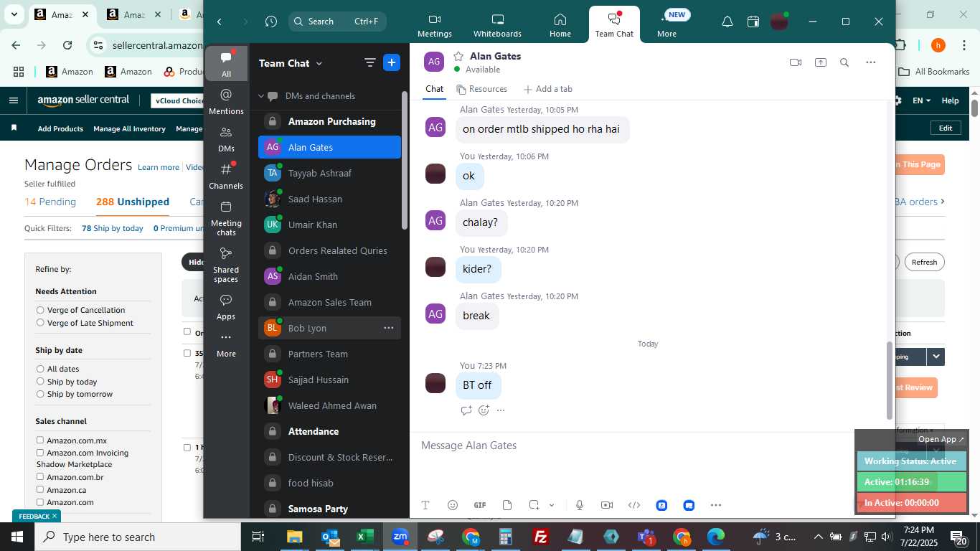The height and width of the screenshot is (551, 980).
Task: Select All dates radio button
Action: (x=40, y=369)
